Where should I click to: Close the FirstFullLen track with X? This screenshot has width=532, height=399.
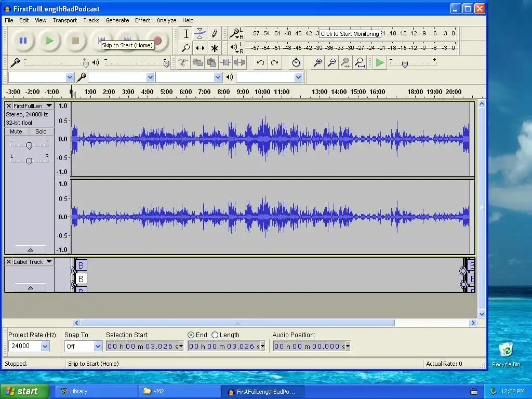point(9,106)
